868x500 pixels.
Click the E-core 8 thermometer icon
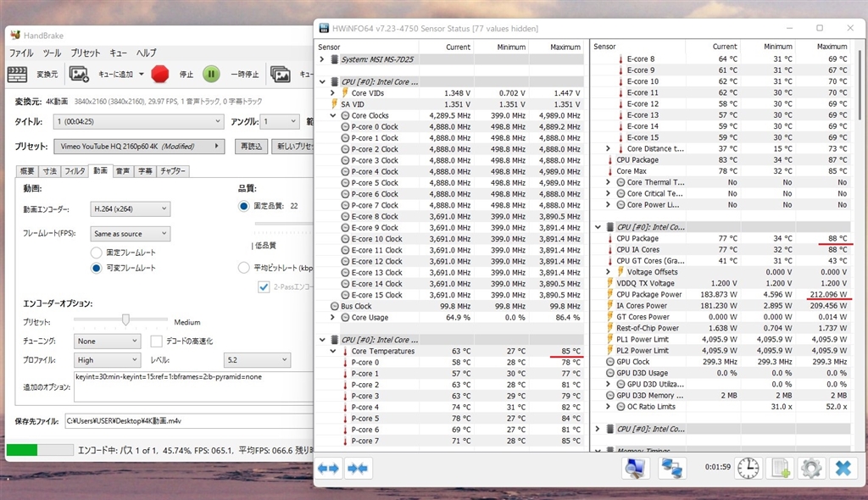620,58
